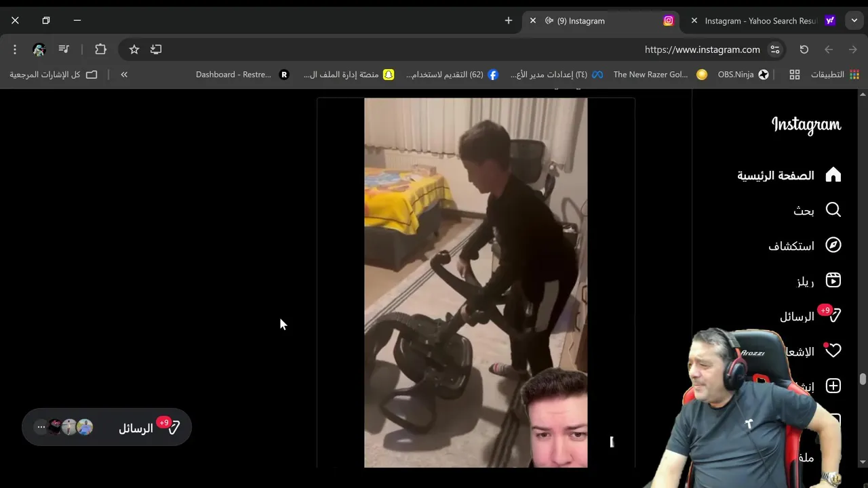Close the (9) Instagram tab
Viewport: 868px width, 488px height.
(x=533, y=21)
